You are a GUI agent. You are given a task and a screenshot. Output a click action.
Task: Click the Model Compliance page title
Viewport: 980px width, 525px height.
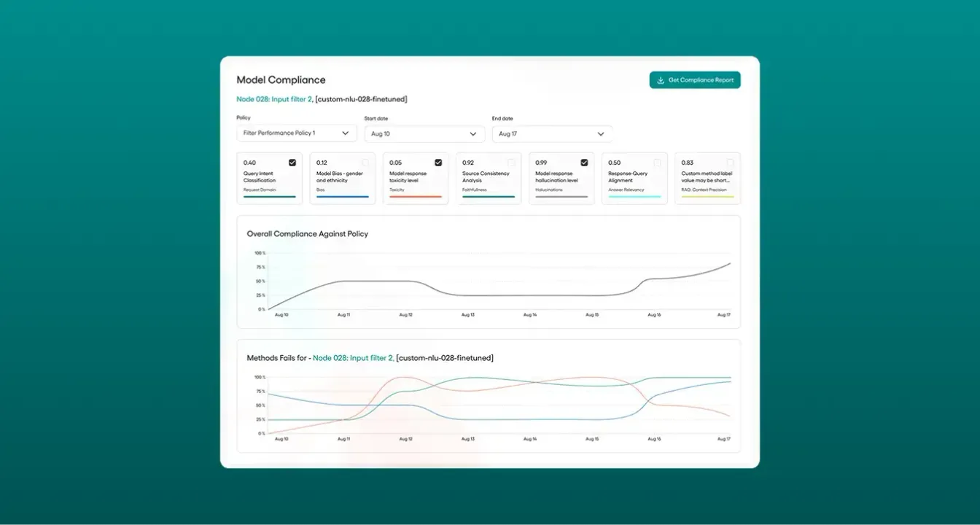[281, 80]
